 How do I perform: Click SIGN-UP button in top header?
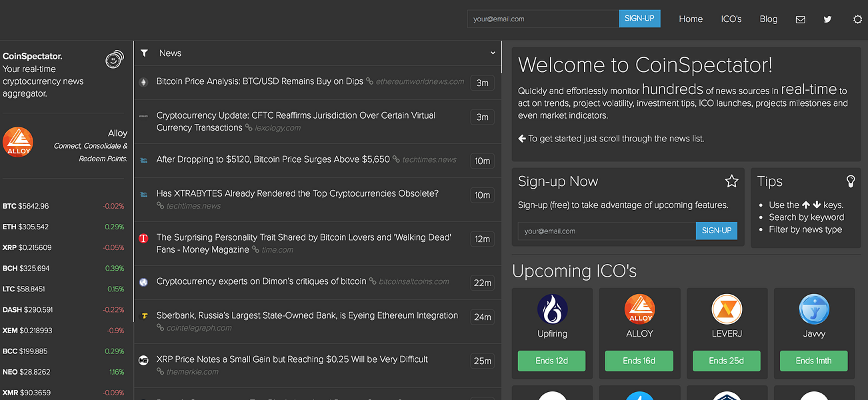pos(640,19)
